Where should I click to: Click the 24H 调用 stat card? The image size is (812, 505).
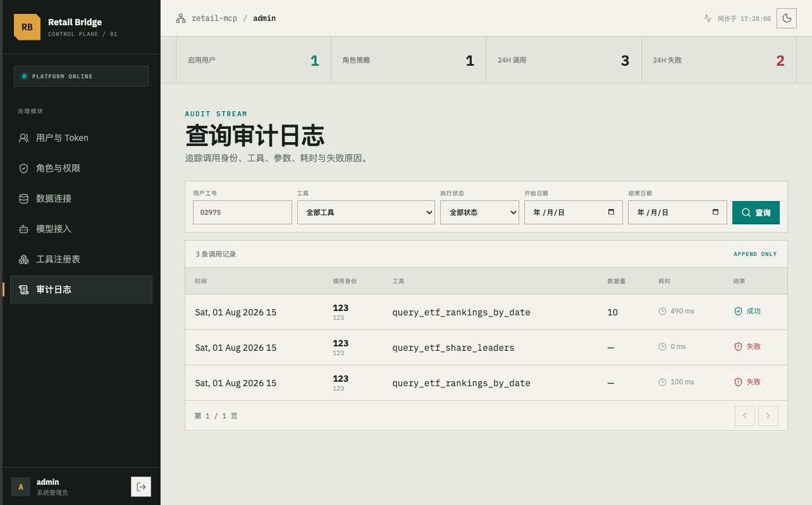(564, 61)
